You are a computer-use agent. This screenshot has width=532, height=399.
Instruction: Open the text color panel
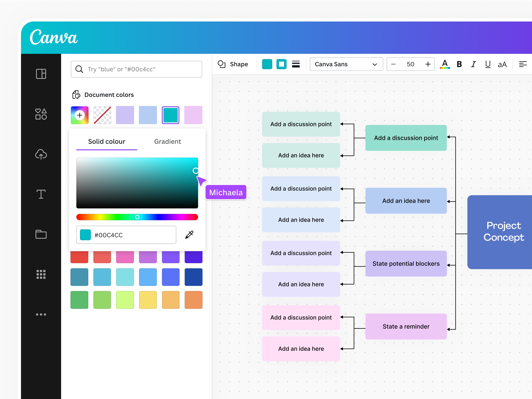tap(445, 64)
